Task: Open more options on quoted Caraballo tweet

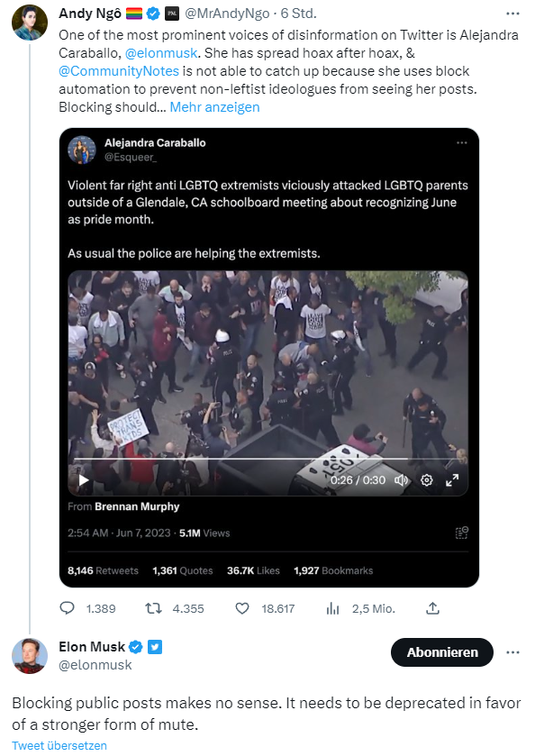Action: 462,142
